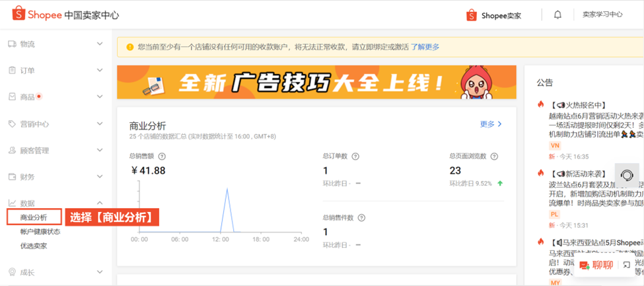Expand the 订单 menu chevron
The image size is (644, 286).
coord(99,70)
